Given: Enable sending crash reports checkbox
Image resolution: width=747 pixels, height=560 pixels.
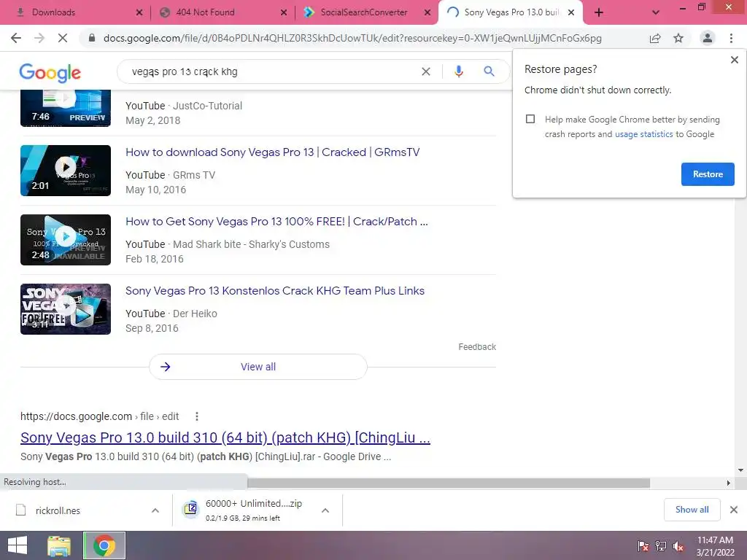Looking at the screenshot, I should point(530,119).
